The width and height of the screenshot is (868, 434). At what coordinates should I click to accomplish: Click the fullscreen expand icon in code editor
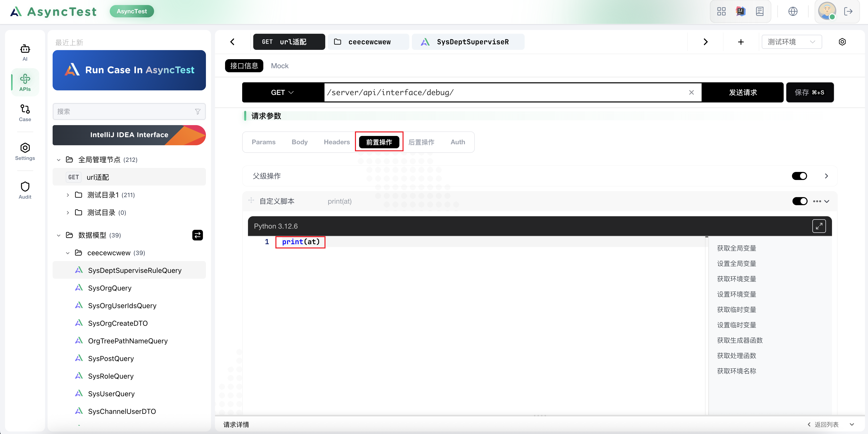(x=819, y=226)
